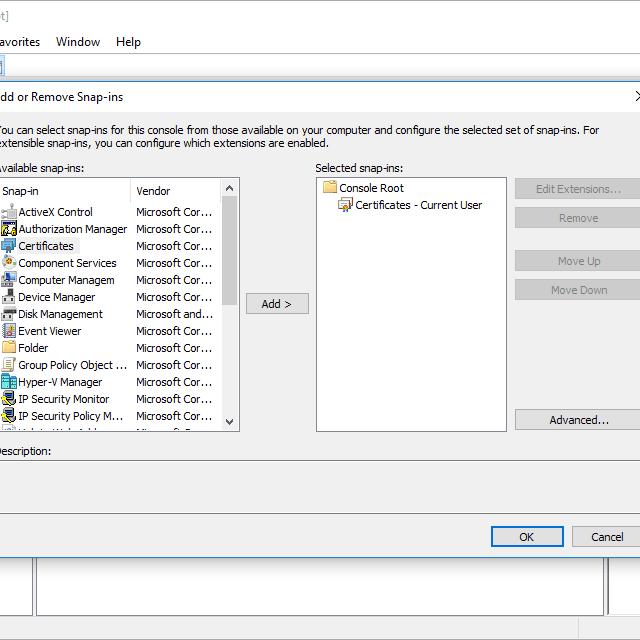Select the Hyper-V Manager icon

(x=9, y=382)
